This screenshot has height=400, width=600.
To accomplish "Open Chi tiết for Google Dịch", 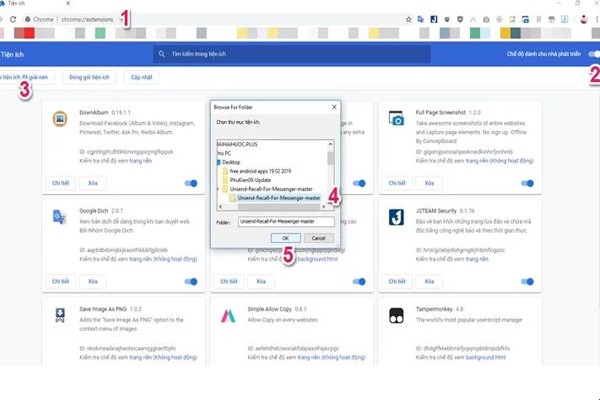I will [60, 282].
